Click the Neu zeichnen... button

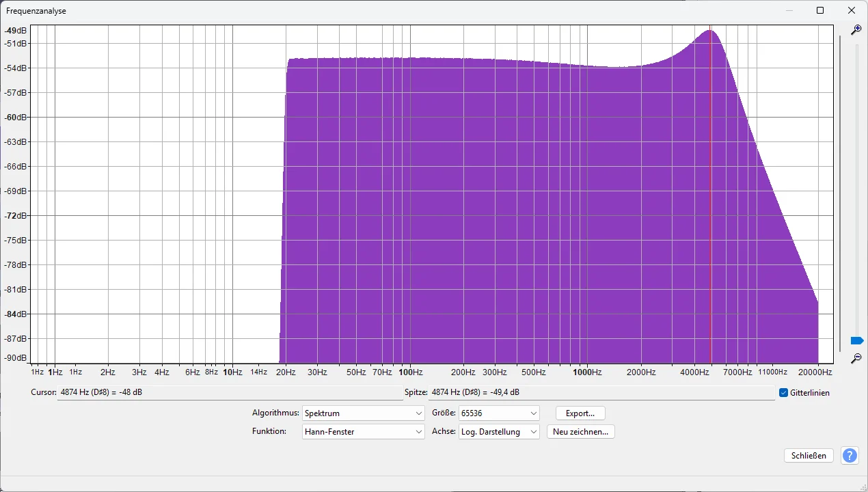(580, 432)
